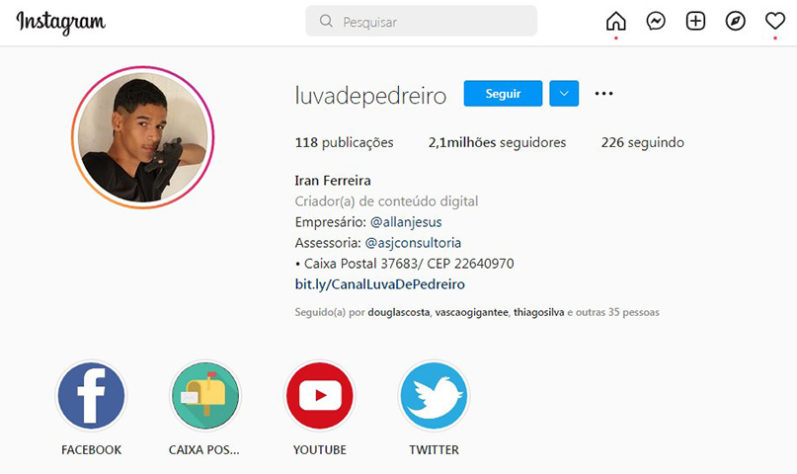Open the YOUTUBE story highlight
The image size is (797, 474).
[320, 396]
